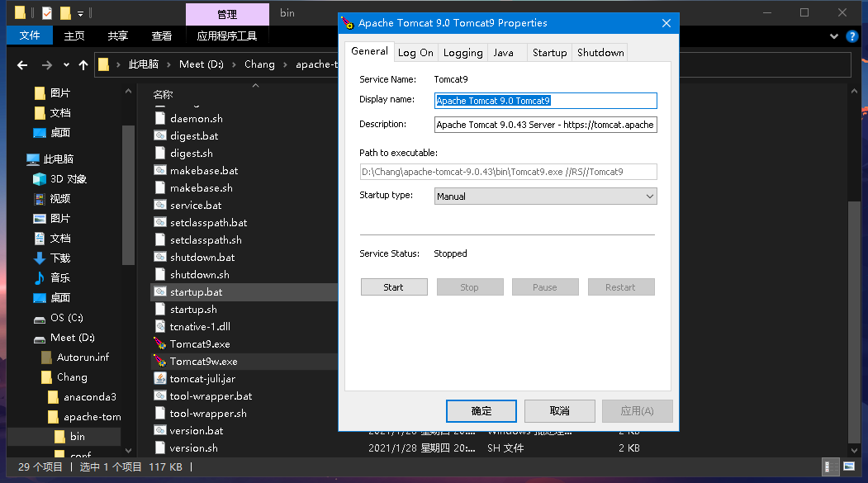
Task: Sort files by the 名称 column header
Action: [x=163, y=94]
